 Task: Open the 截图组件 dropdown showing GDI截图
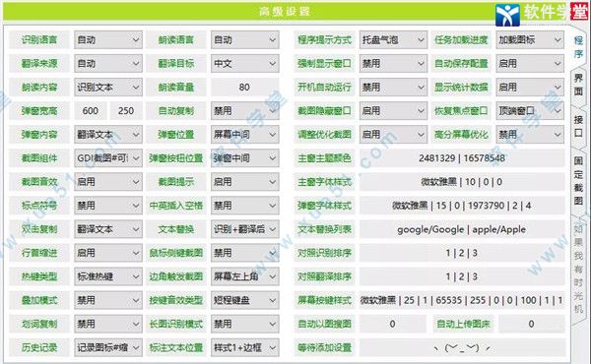pyautogui.click(x=108, y=158)
